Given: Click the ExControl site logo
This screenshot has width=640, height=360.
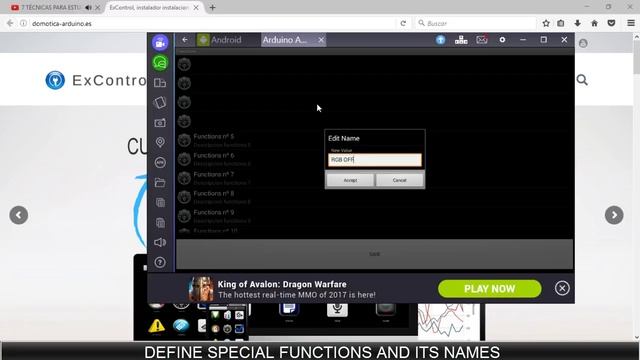Looking at the screenshot, I should point(55,80).
